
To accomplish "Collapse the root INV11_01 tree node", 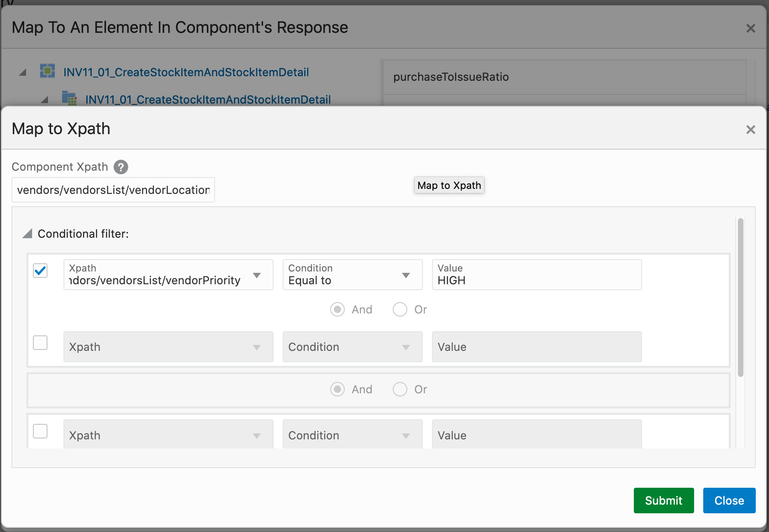I will [x=23, y=73].
